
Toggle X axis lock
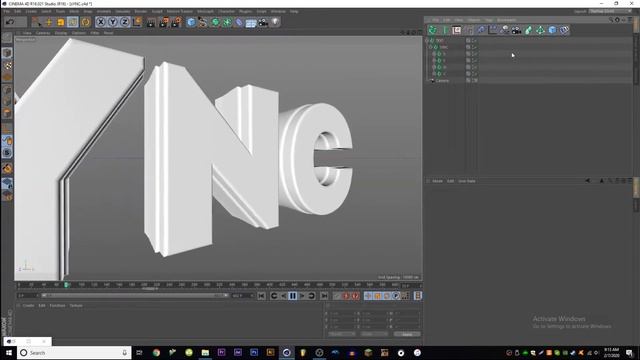coord(100,22)
